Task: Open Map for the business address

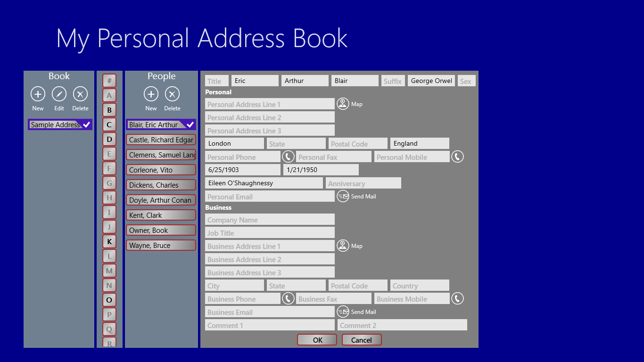Action: click(x=343, y=246)
